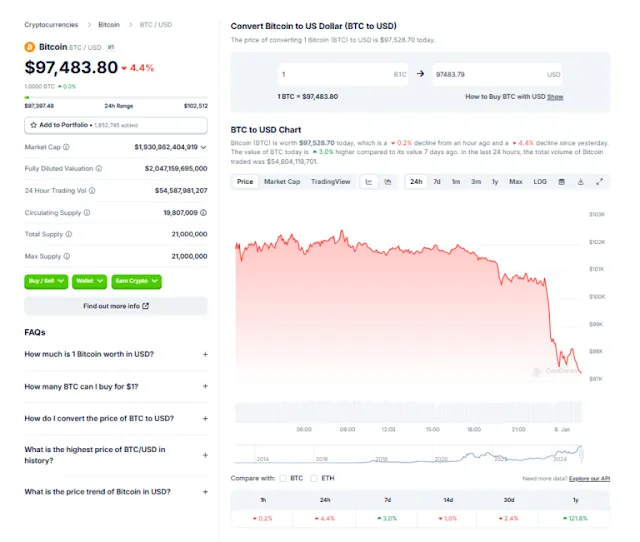Expand the chart to fullscreen
The height and width of the screenshot is (542, 640).
599,182
